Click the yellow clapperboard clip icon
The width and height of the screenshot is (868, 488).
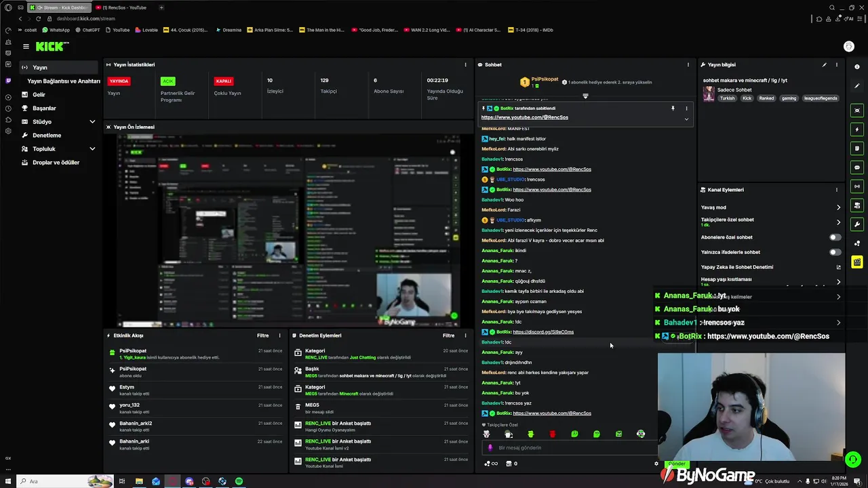[857, 262]
